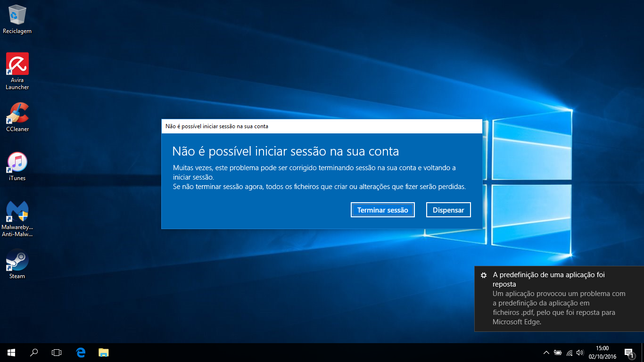Select the Malwarebytes Anti-Malware shortcut
Image resolution: width=644 pixels, height=362 pixels.
[x=17, y=219]
